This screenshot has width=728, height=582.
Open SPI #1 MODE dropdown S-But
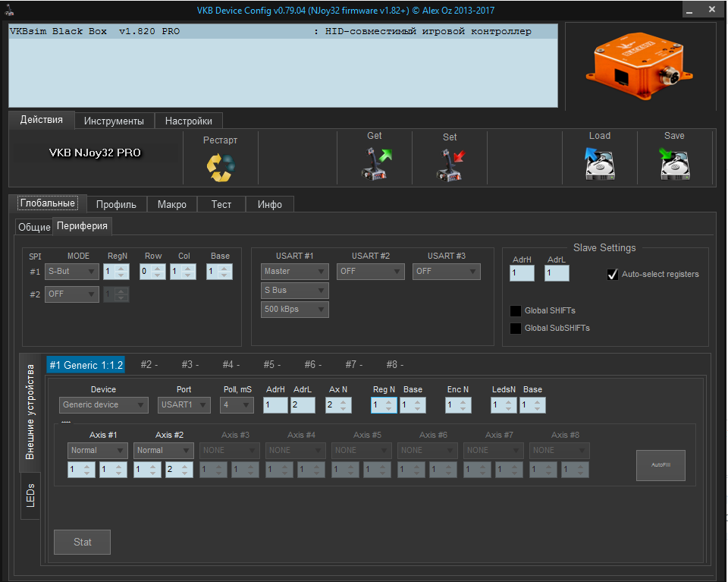[71, 271]
